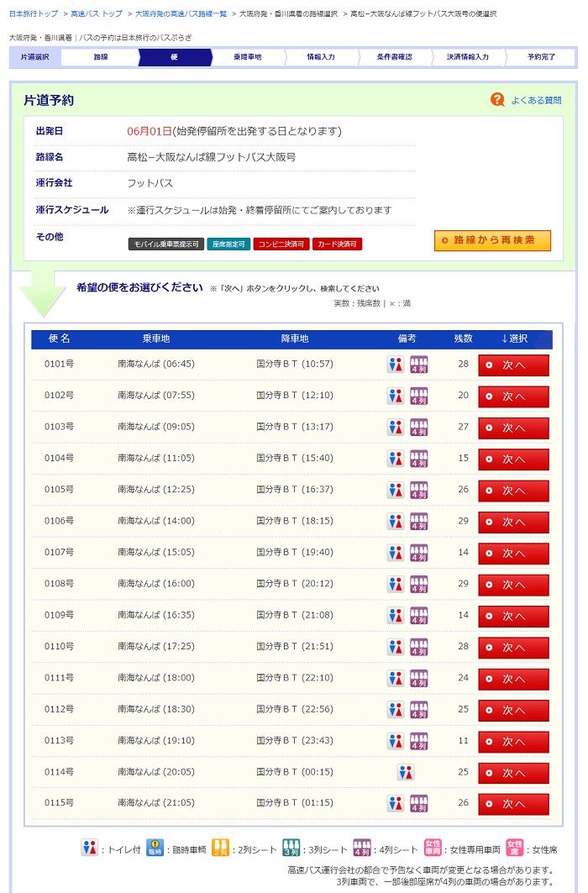The height and width of the screenshot is (893, 588).
Task: Click the FAQ question mark icon
Action: tap(497, 100)
